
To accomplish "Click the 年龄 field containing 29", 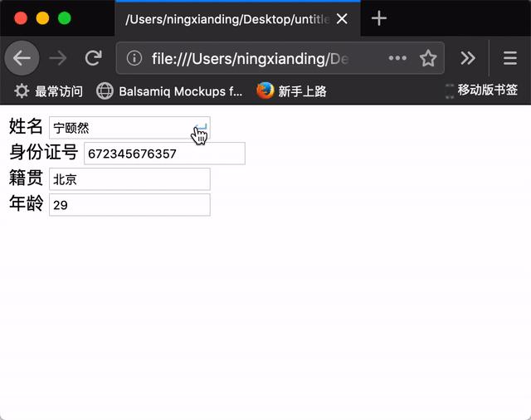I will pos(129,204).
